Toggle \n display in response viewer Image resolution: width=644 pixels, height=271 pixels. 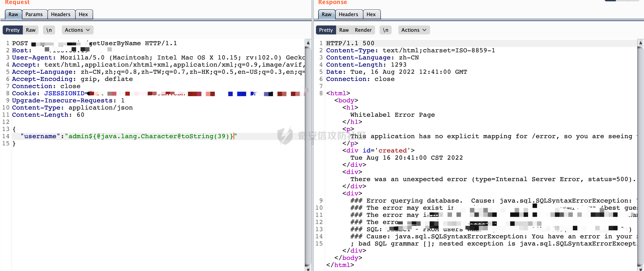386,30
